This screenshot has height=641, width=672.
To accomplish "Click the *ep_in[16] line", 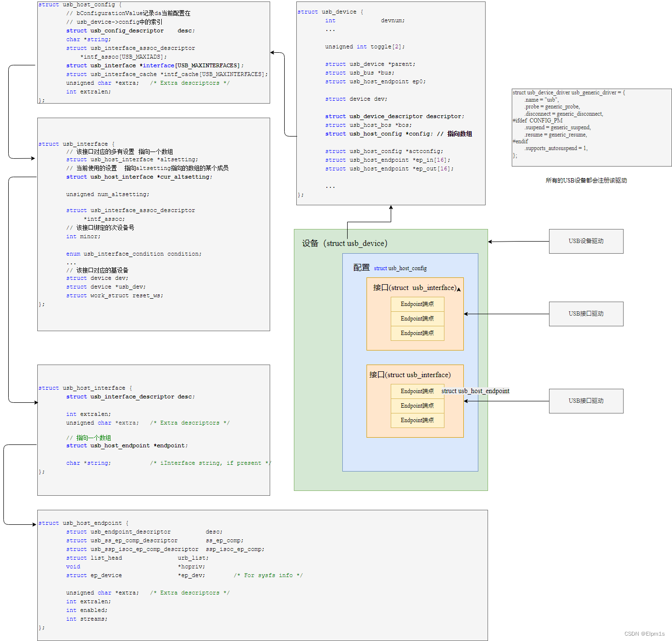I will click(387, 160).
